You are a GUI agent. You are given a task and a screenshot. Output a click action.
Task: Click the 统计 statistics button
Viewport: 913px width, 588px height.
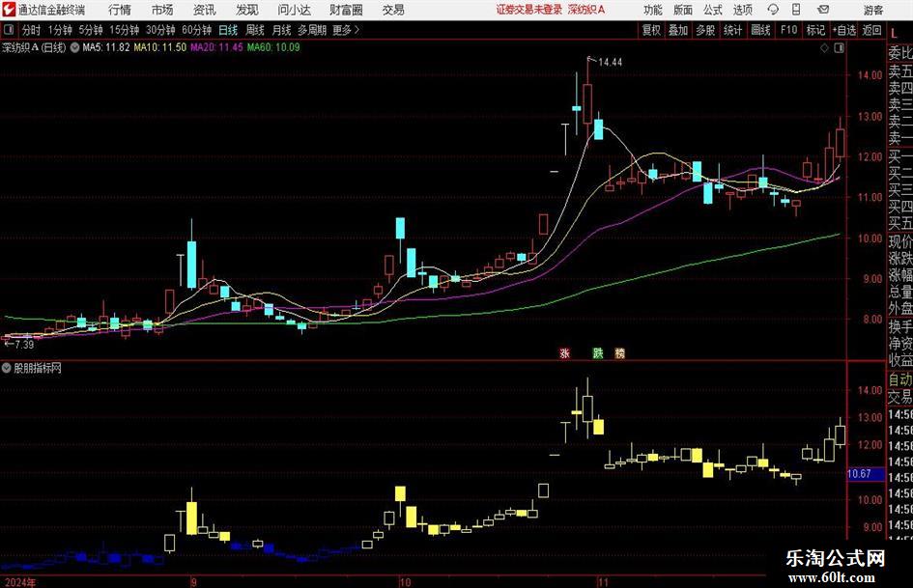[x=732, y=30]
